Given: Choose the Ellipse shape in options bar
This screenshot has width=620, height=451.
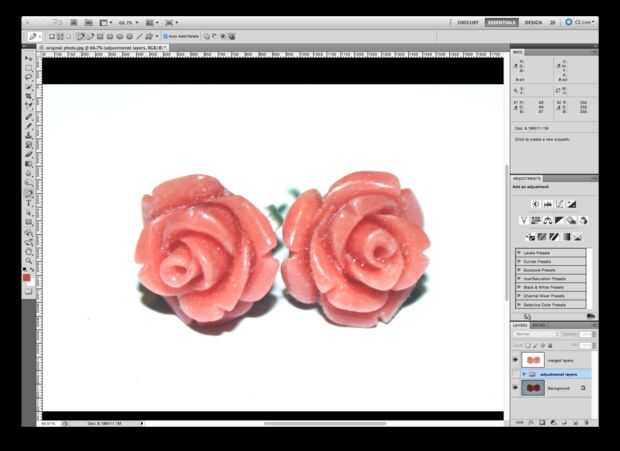Looking at the screenshot, I should (x=119, y=36).
